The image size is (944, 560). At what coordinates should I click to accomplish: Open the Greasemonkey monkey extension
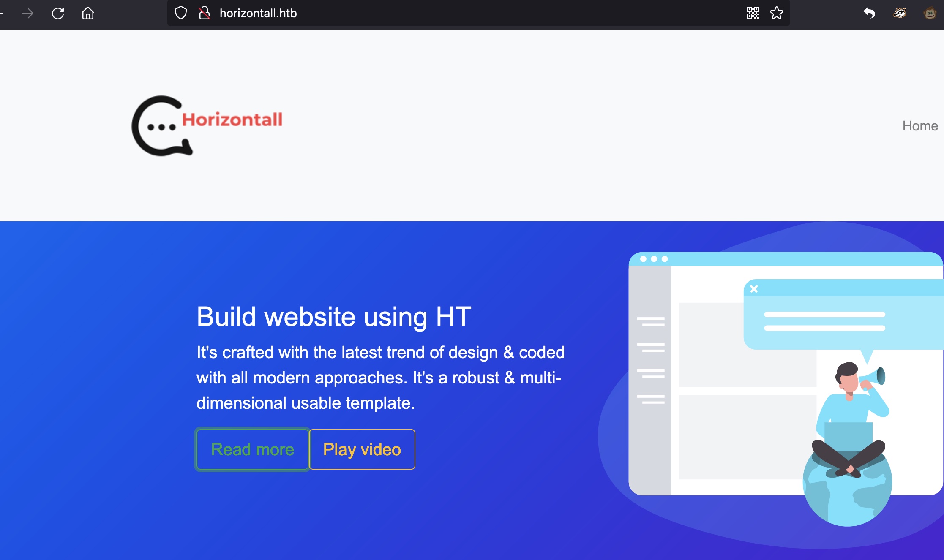coord(930,13)
